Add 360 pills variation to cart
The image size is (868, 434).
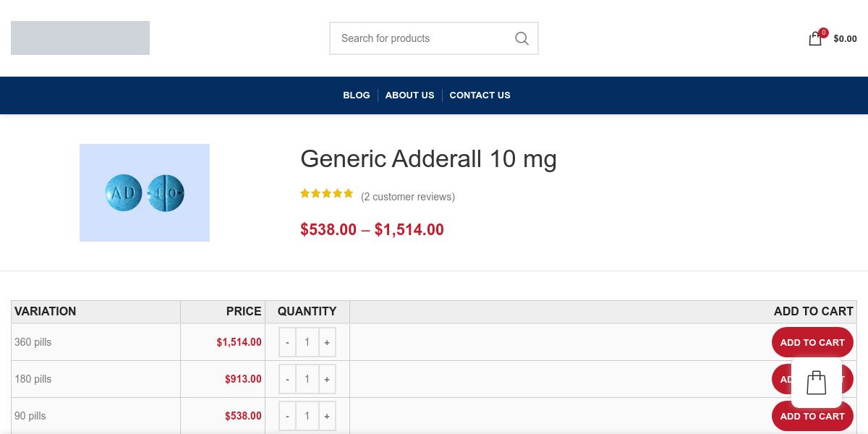tap(812, 342)
